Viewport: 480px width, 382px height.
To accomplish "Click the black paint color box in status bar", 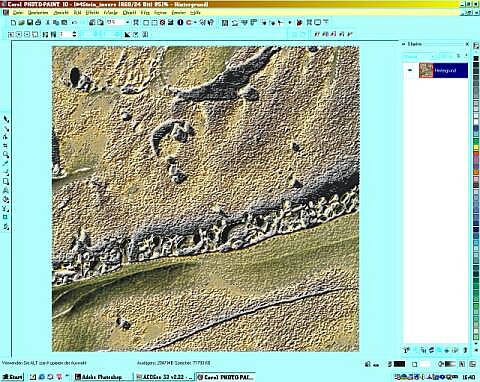I will (x=399, y=364).
